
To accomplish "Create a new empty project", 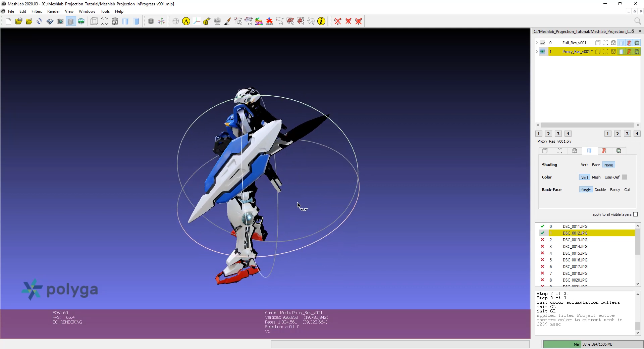I will (x=8, y=21).
